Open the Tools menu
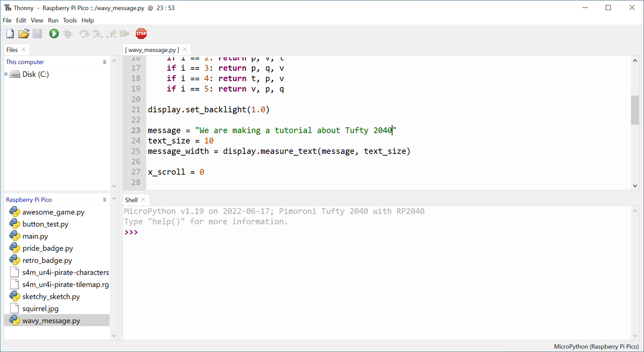Viewport: 644px width, 352px height. tap(70, 20)
